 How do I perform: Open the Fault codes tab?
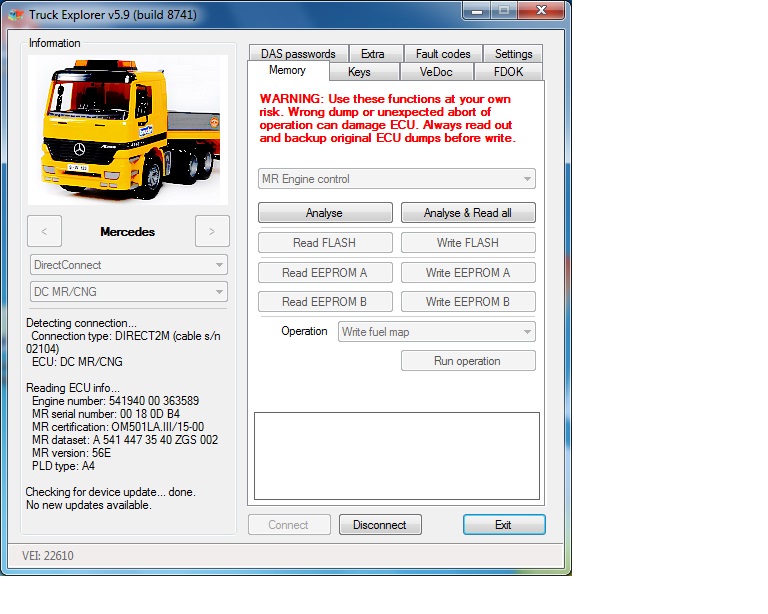coord(443,53)
